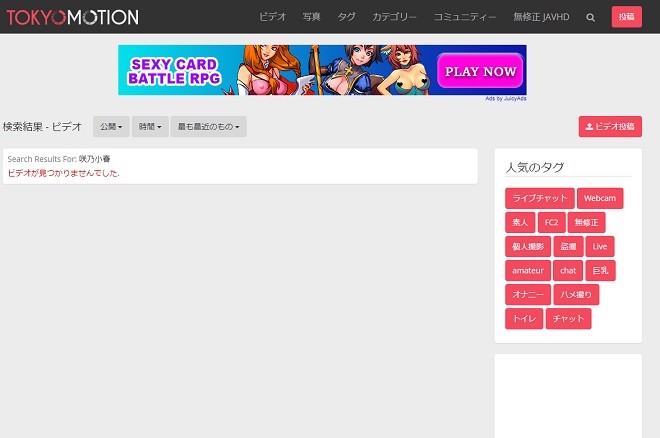Click the chat tag
Viewport: 660px width, 438px height.
568,271
